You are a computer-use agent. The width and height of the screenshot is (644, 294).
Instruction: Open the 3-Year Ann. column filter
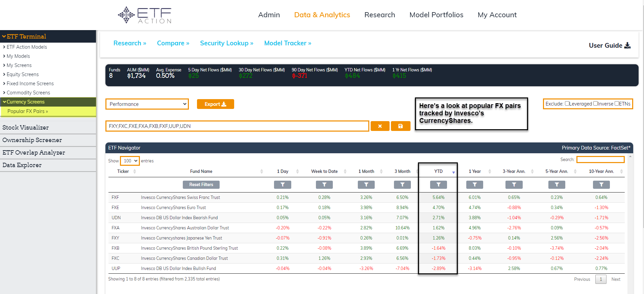tap(514, 185)
